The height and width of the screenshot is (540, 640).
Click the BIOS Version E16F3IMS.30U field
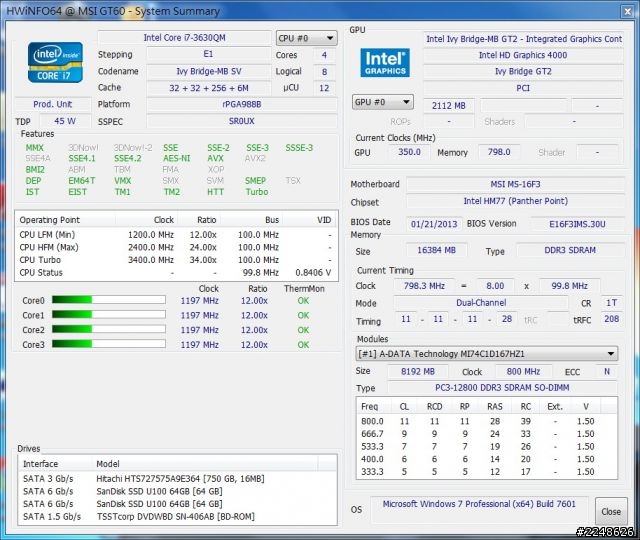click(577, 224)
